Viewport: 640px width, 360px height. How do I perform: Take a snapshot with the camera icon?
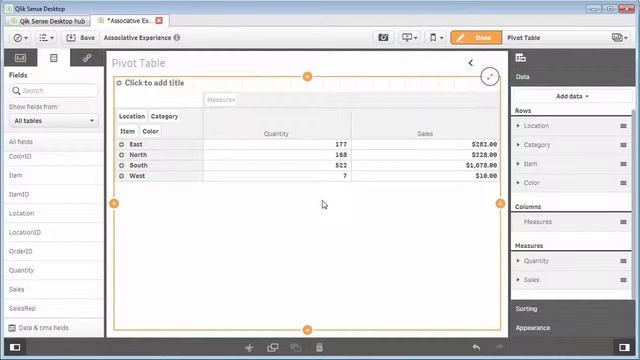tap(383, 38)
